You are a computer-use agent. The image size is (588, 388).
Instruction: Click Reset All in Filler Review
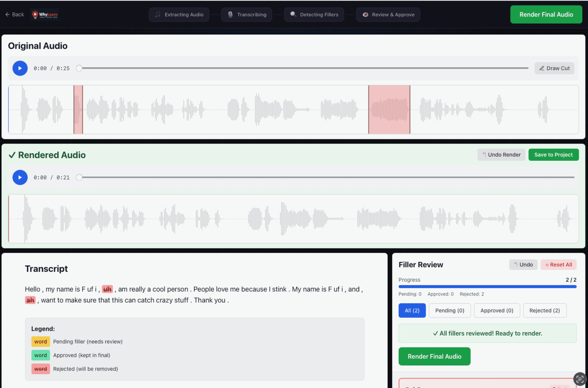(x=559, y=264)
